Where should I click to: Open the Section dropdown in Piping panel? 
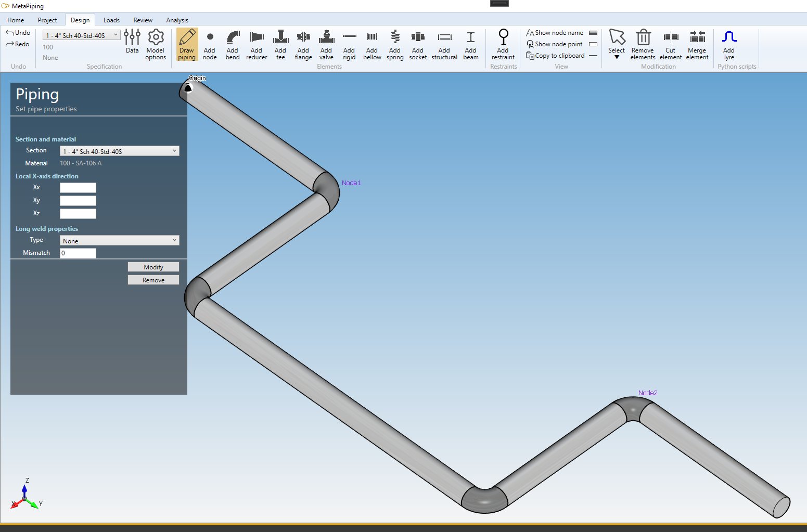(x=120, y=151)
